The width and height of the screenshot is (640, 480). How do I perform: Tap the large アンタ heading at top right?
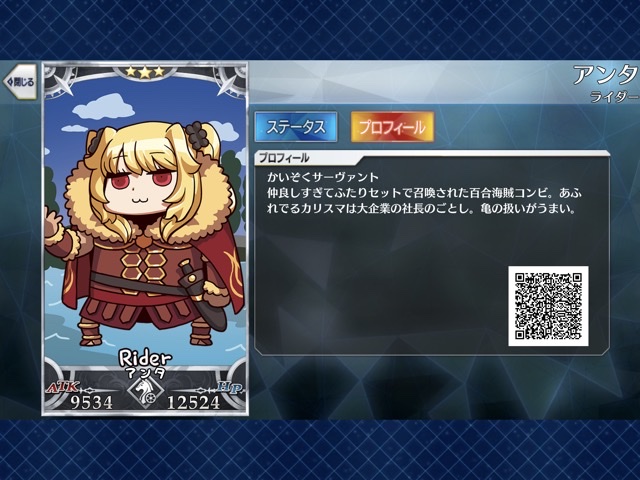606,75
